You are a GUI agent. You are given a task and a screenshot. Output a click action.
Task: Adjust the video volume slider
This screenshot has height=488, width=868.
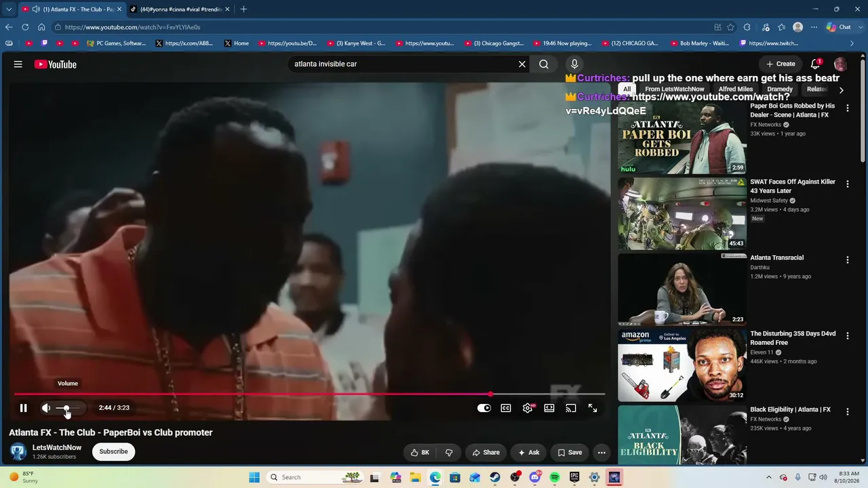(68, 408)
